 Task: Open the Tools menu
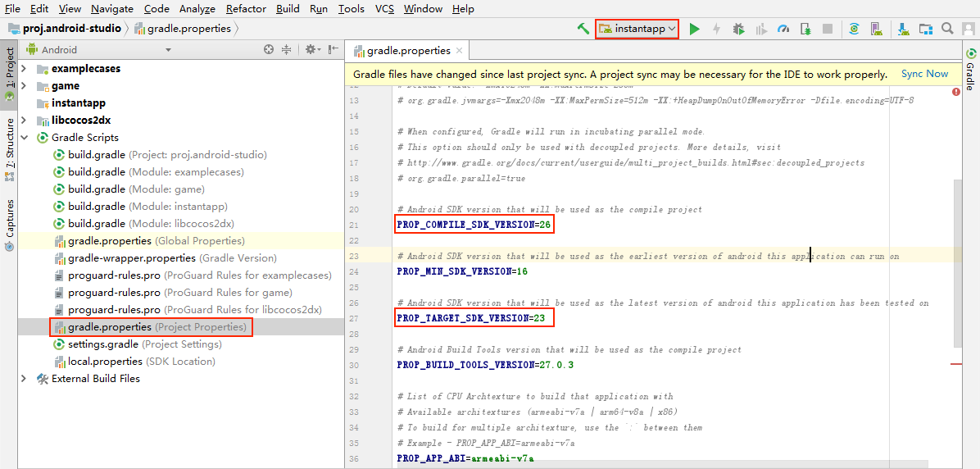(x=352, y=9)
